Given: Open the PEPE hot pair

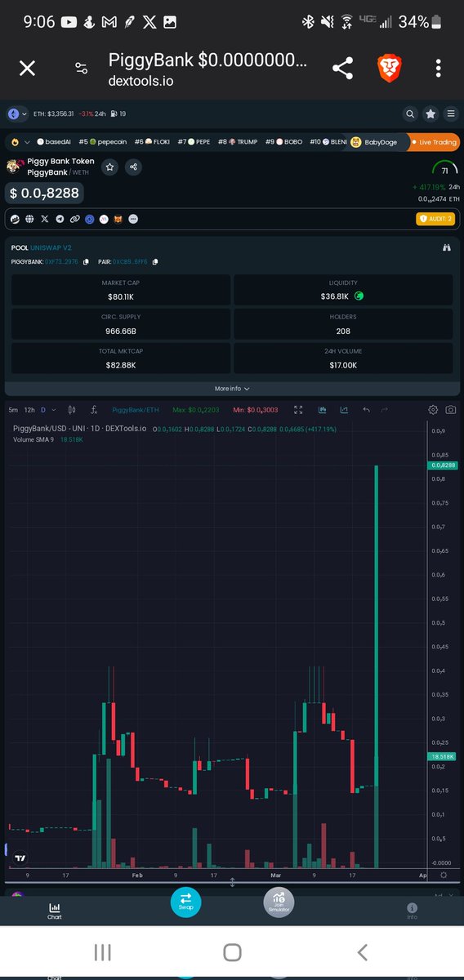Looking at the screenshot, I should tap(194, 141).
